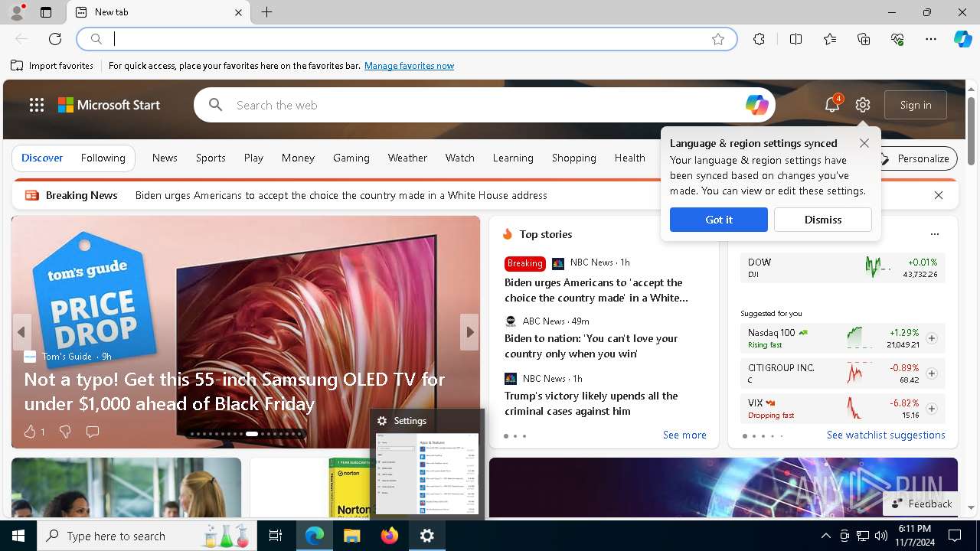Open File Explorer from the taskbar
This screenshot has height=551, width=980.
tap(351, 536)
